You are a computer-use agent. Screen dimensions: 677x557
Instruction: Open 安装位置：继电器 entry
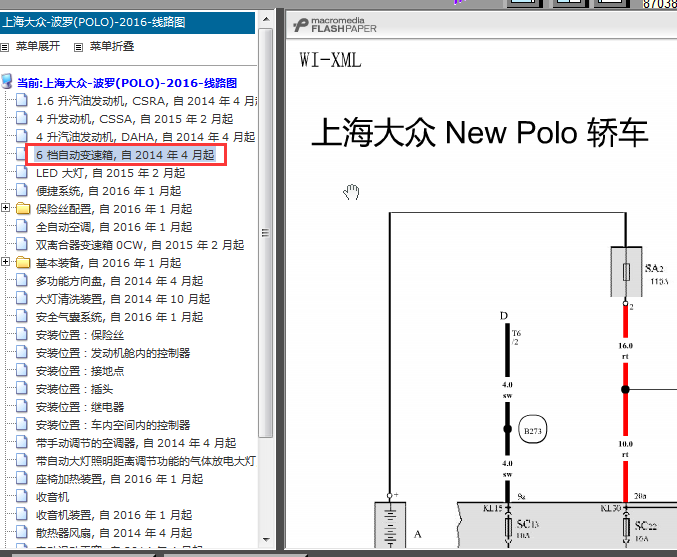coord(80,407)
